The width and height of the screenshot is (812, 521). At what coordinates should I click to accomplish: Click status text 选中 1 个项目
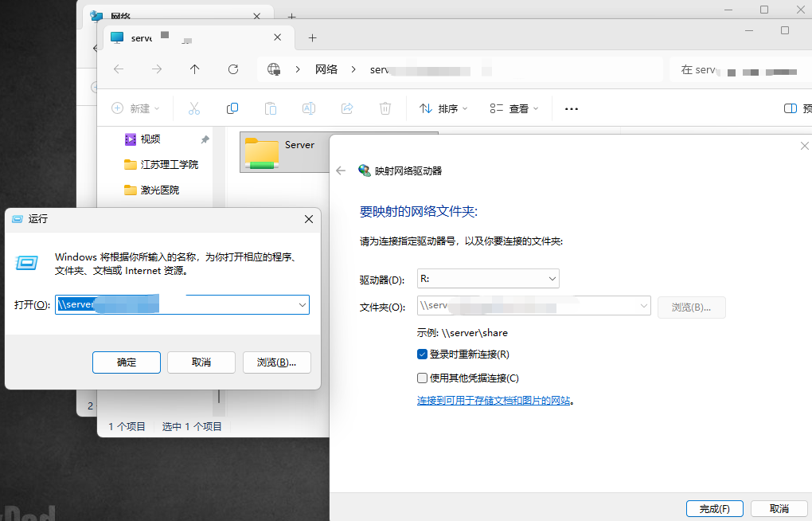[192, 427]
